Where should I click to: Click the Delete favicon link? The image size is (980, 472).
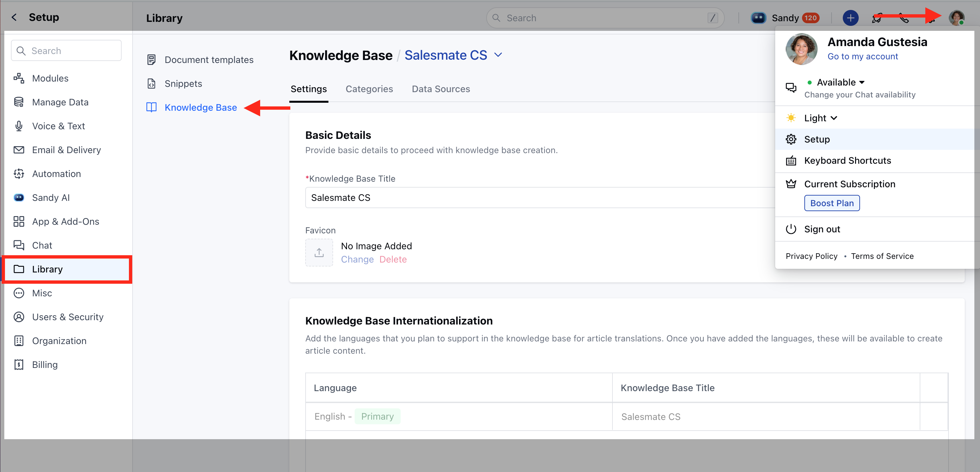[393, 260]
